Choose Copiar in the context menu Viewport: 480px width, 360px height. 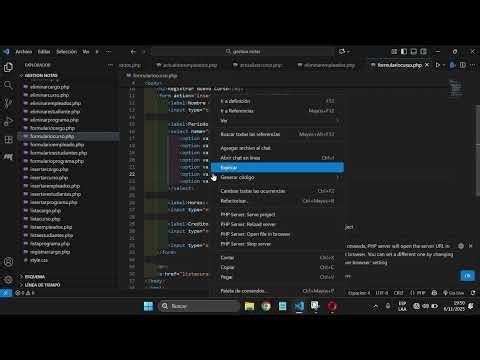pos(277,267)
